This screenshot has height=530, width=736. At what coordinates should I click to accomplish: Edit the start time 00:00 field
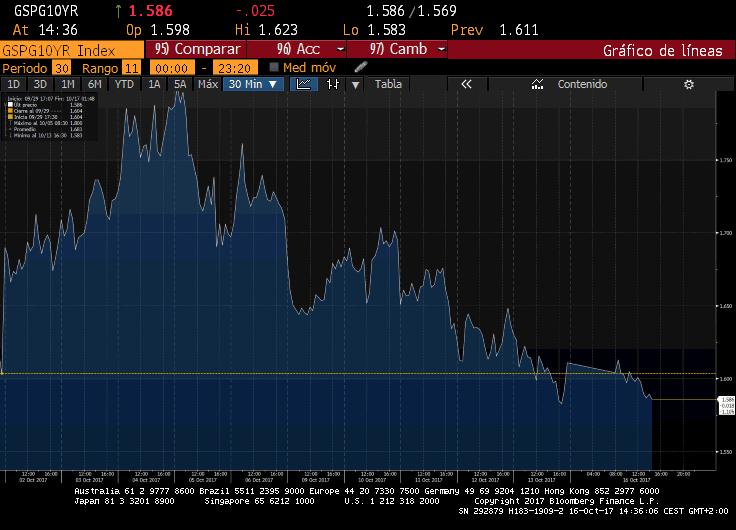(x=172, y=68)
